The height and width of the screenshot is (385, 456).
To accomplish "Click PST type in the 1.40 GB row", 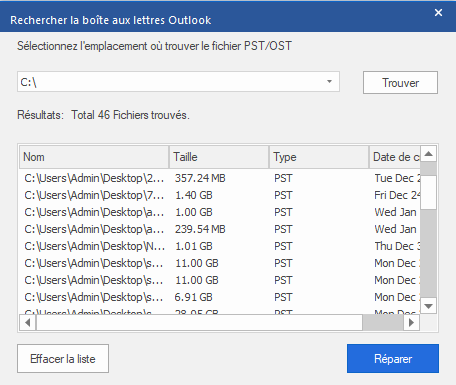I will pos(283,195).
